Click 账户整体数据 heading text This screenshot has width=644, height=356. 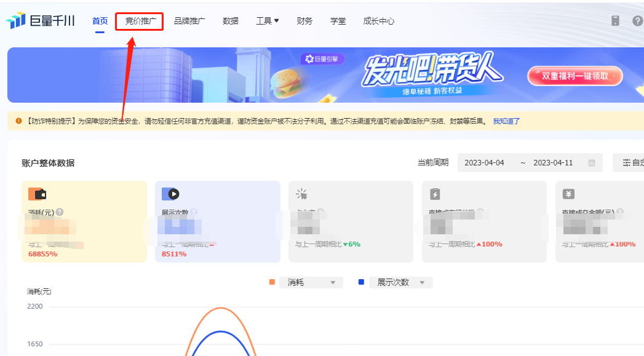pyautogui.click(x=48, y=163)
